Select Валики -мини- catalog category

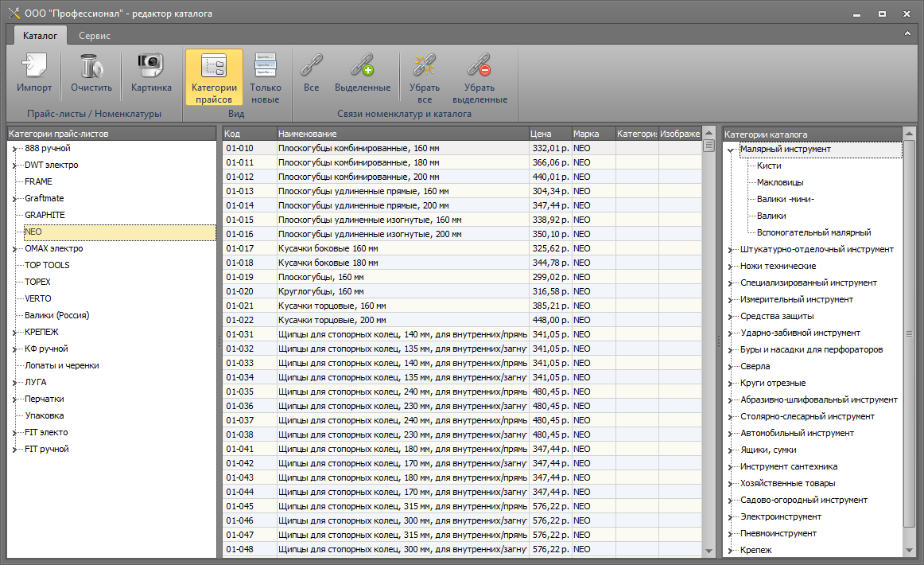(x=786, y=200)
